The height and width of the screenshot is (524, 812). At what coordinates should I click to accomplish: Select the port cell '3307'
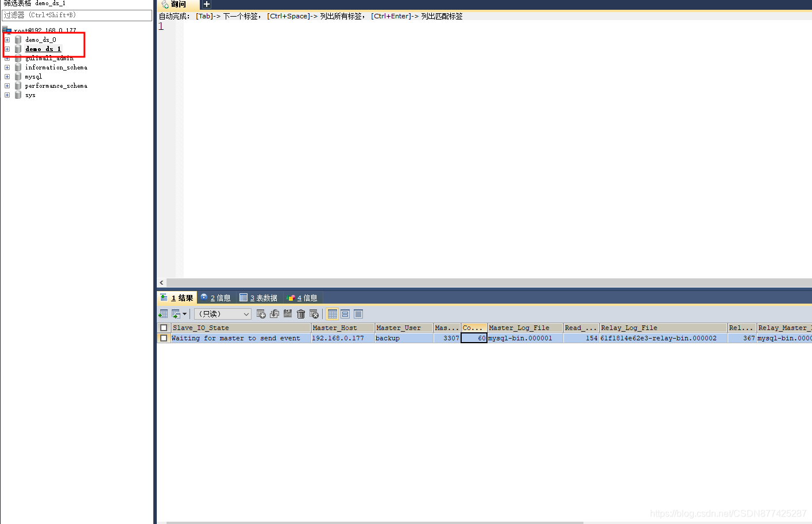click(447, 338)
